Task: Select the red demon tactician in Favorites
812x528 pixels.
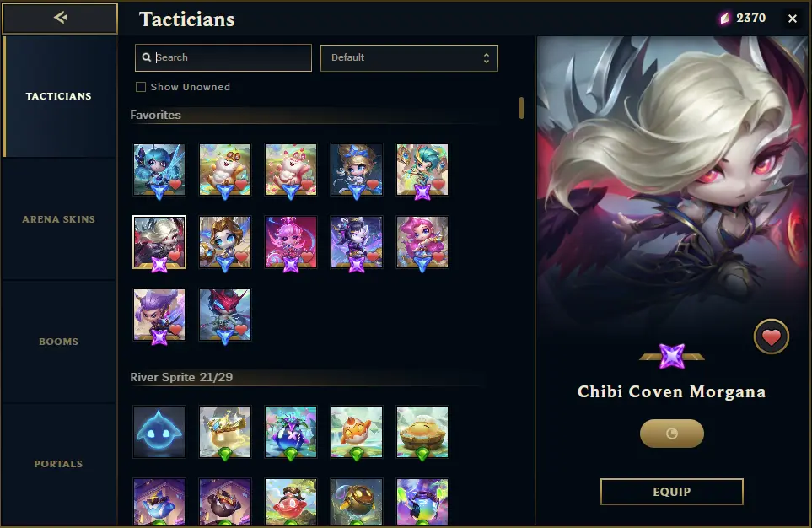Action: click(x=225, y=315)
